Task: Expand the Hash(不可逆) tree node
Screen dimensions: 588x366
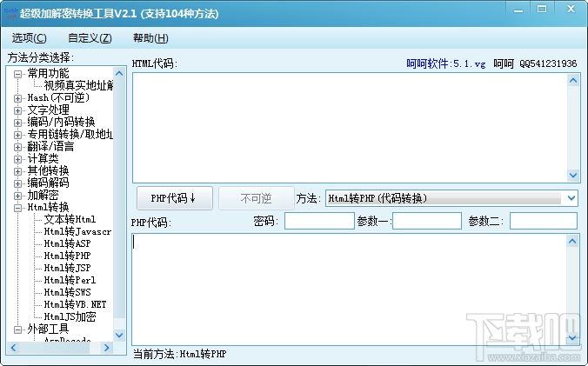Action: point(17,98)
